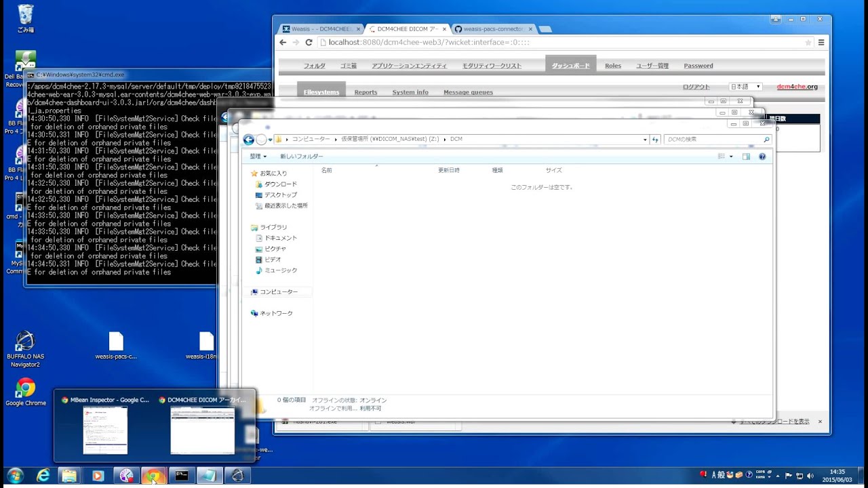Click the Explorer address refresh button
Image resolution: width=868 pixels, height=488 pixels.
(x=655, y=140)
